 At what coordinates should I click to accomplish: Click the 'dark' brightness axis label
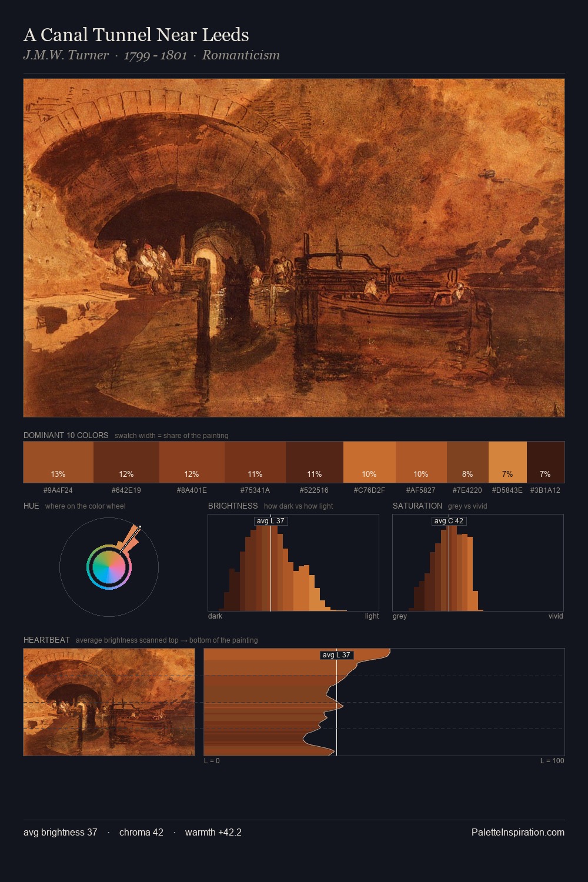(215, 616)
